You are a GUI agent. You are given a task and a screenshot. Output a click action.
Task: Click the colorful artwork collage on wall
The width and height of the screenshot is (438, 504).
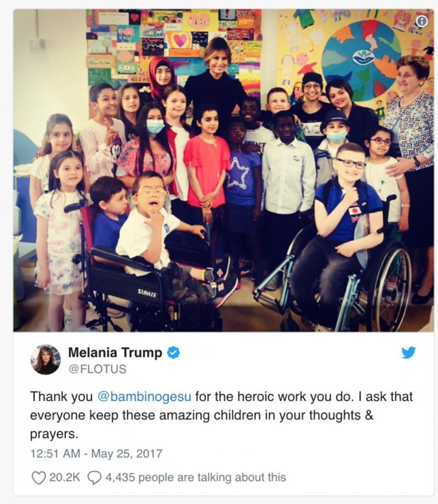[x=174, y=45]
